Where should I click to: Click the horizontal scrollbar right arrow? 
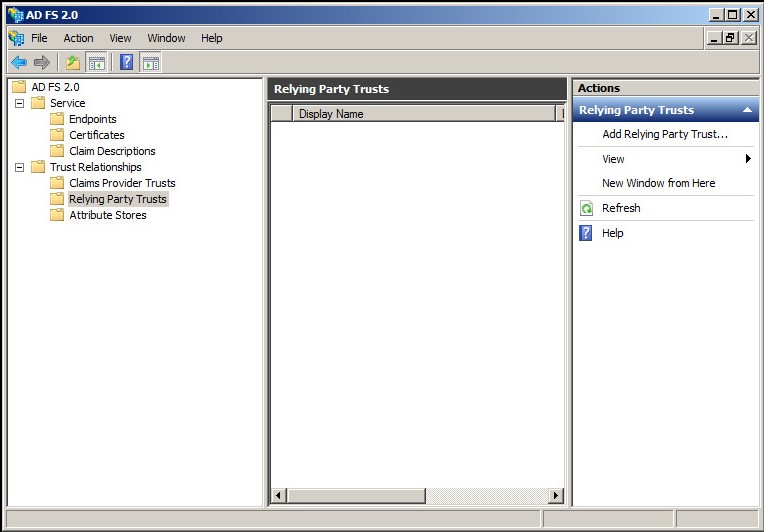555,496
